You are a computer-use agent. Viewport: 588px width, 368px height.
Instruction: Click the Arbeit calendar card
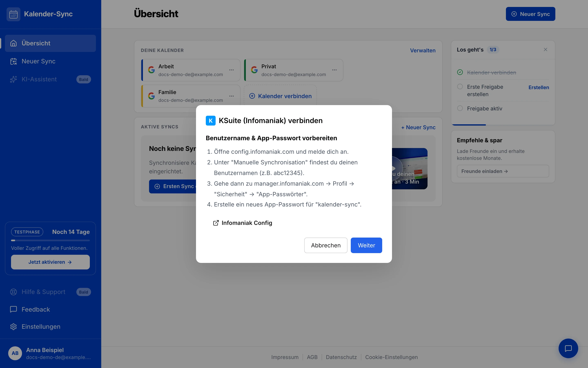(191, 70)
